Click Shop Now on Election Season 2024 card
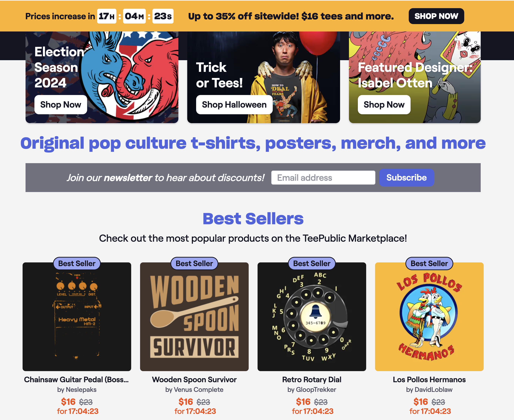 [x=61, y=104]
